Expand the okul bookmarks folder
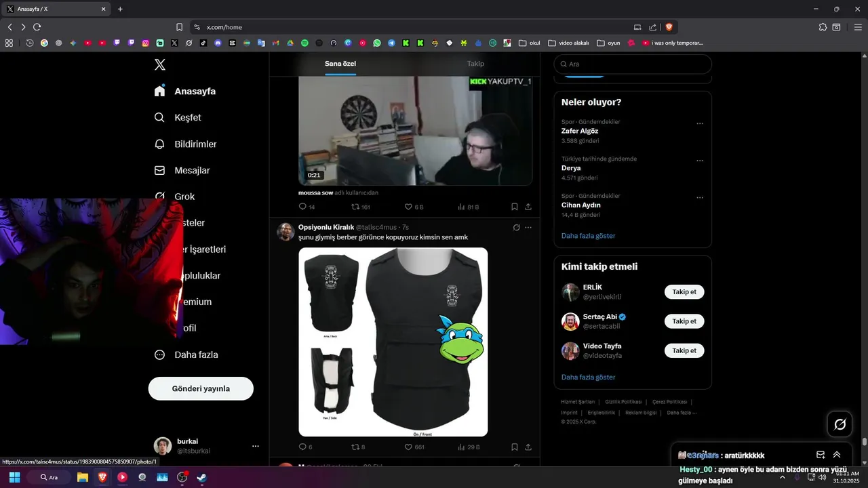The image size is (868, 488). click(530, 43)
